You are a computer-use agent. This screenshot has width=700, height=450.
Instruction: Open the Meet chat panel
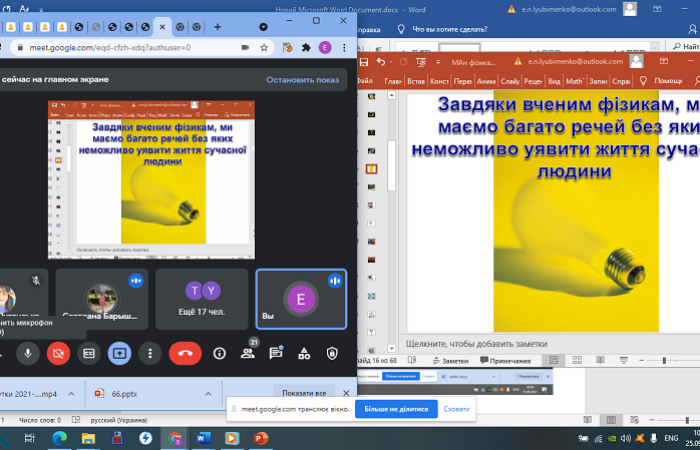(276, 352)
